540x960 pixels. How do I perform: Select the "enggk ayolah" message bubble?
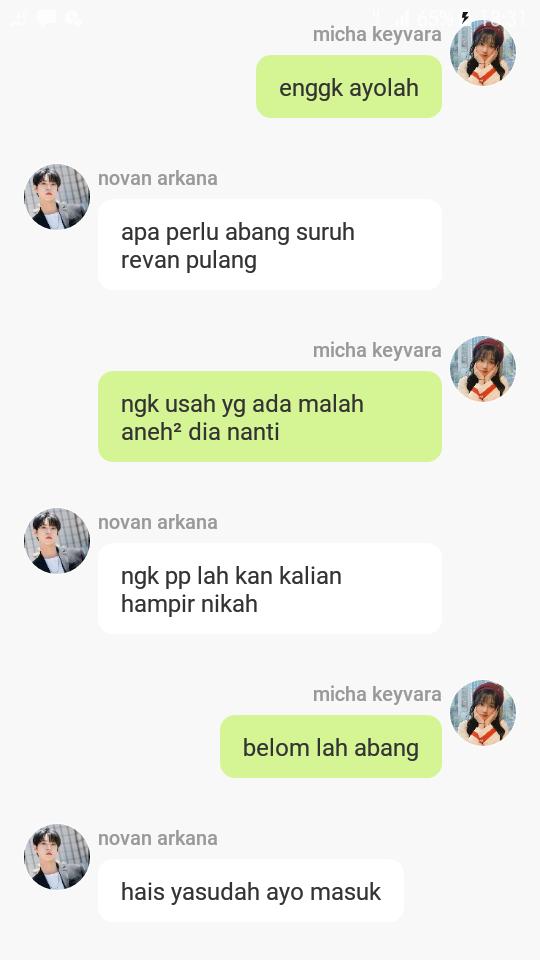click(349, 87)
